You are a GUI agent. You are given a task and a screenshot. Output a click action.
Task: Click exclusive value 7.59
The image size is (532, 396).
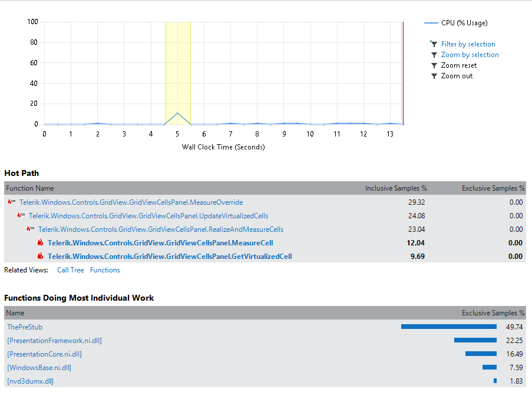click(x=516, y=368)
